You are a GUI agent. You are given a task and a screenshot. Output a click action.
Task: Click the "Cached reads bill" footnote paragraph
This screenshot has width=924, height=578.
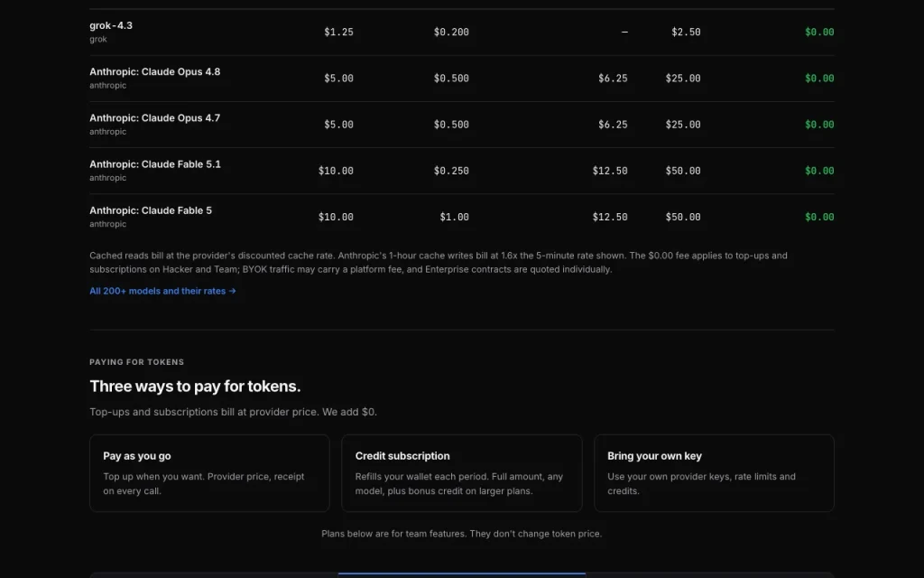point(439,263)
